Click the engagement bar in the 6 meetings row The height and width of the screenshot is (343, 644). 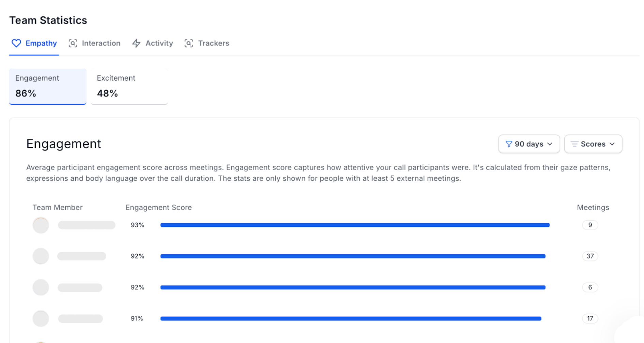point(353,287)
